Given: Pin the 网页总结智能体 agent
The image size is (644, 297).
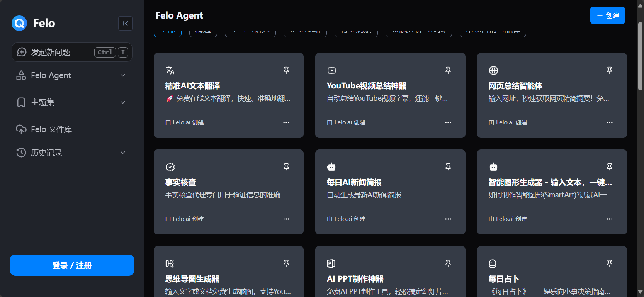Looking at the screenshot, I should (x=610, y=70).
